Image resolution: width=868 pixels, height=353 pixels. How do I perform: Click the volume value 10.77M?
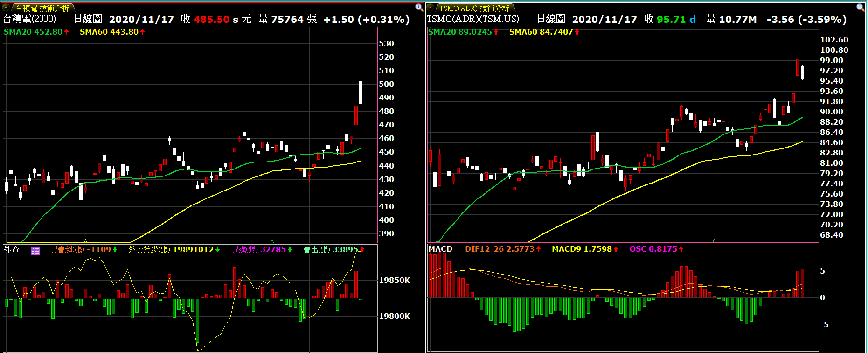(738, 20)
